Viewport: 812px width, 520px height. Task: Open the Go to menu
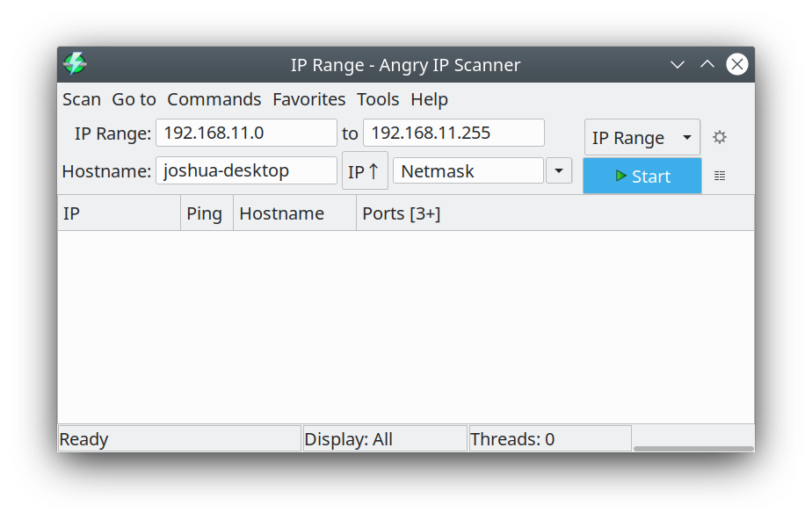[134, 99]
